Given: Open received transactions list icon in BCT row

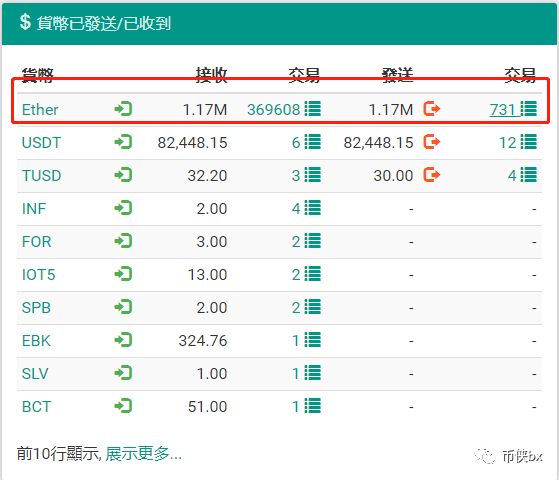Looking at the screenshot, I should [313, 406].
